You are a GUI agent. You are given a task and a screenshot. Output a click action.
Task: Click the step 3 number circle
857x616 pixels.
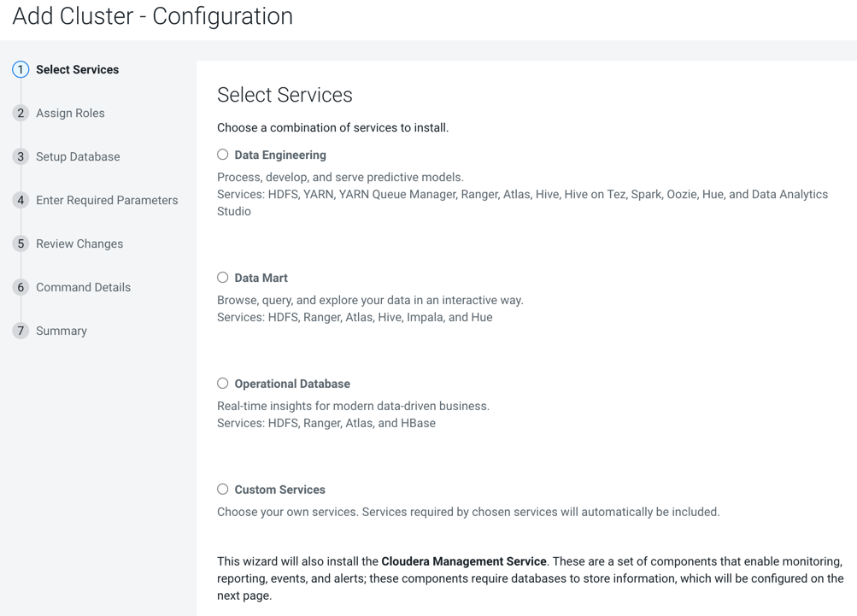click(21, 157)
